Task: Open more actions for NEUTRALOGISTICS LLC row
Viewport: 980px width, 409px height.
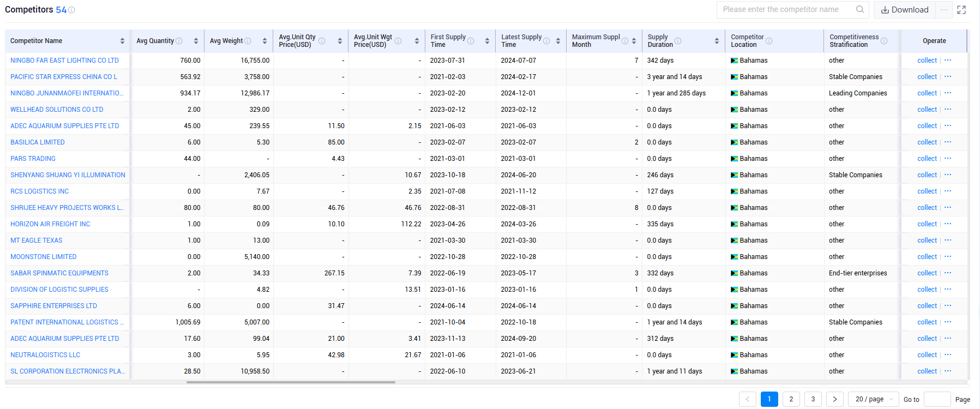Action: coord(948,355)
